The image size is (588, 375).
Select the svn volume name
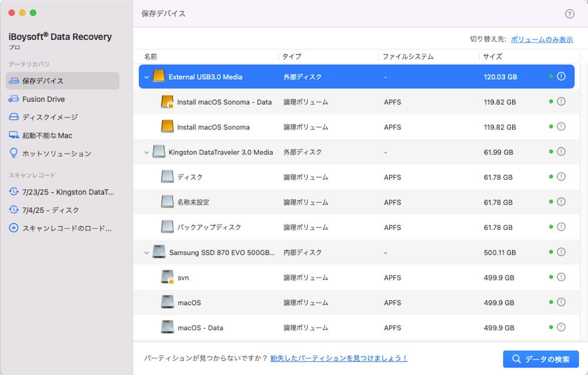coord(183,278)
